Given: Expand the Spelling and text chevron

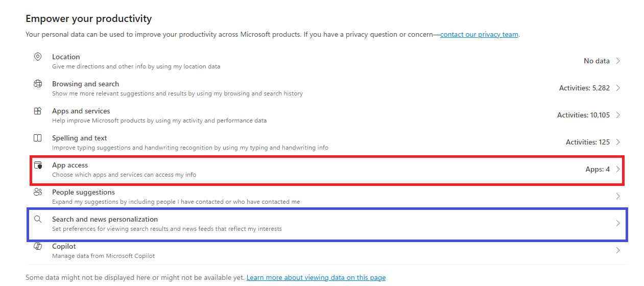Looking at the screenshot, I should click(x=618, y=142).
